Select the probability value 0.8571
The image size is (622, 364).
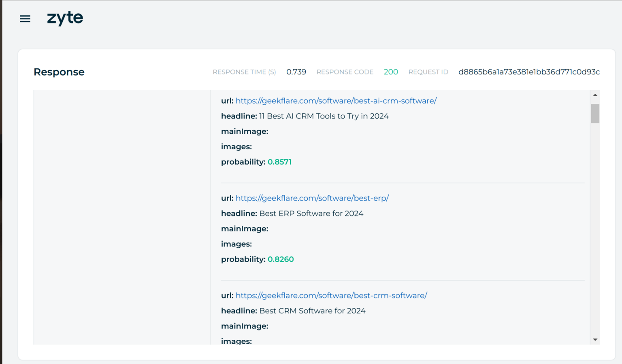click(x=280, y=161)
